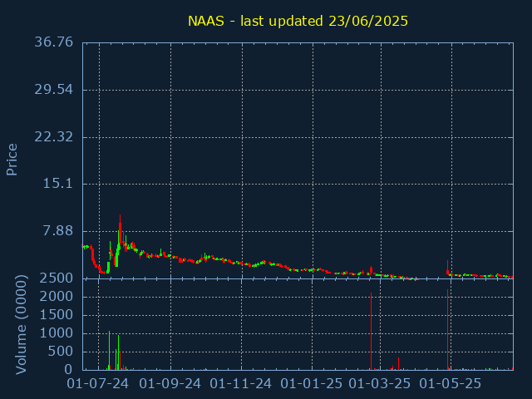Click the chart title 'NAAS - last updated 23/06/2025'

(298, 21)
